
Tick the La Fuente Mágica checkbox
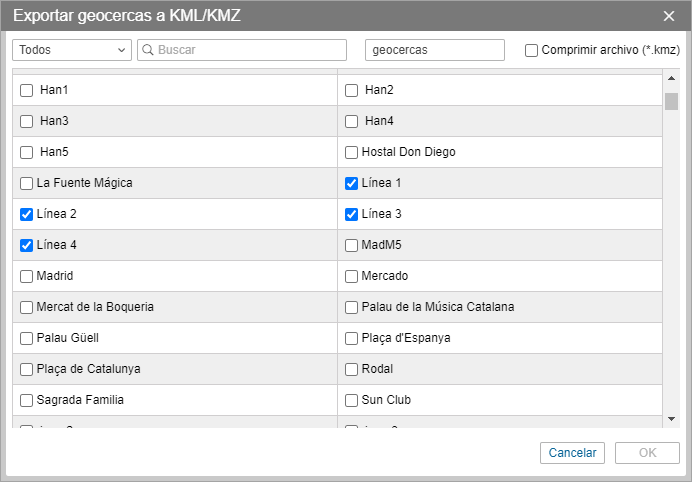pyautogui.click(x=27, y=183)
